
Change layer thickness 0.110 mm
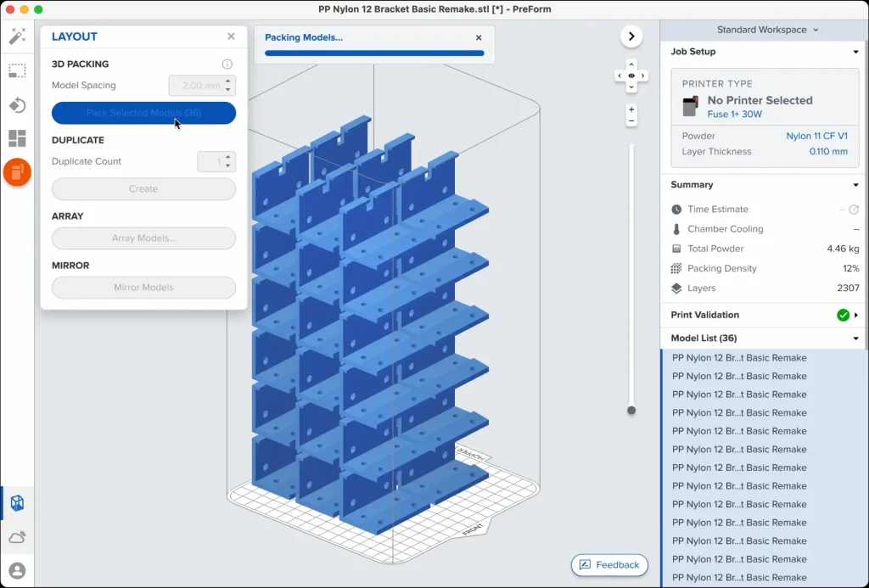point(828,152)
